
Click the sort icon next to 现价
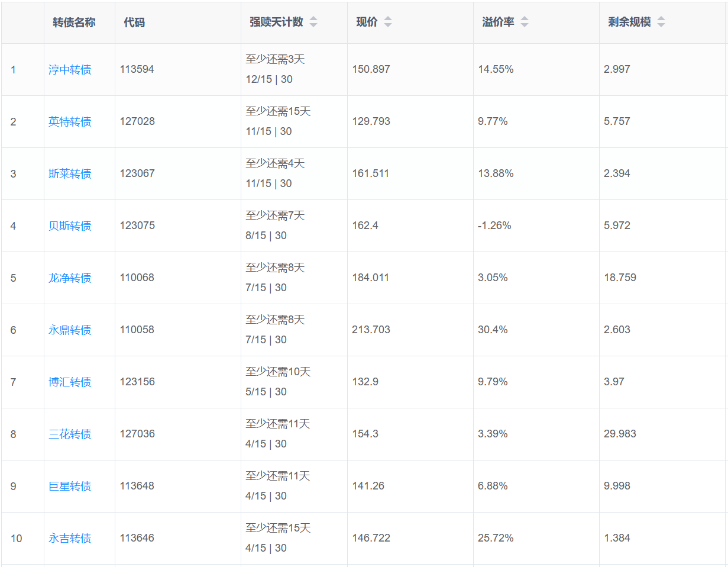click(x=387, y=22)
